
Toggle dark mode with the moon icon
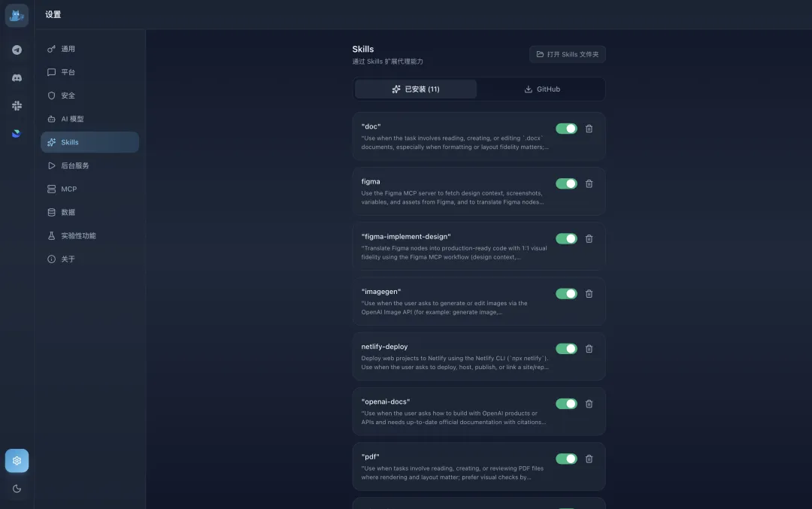point(17,488)
